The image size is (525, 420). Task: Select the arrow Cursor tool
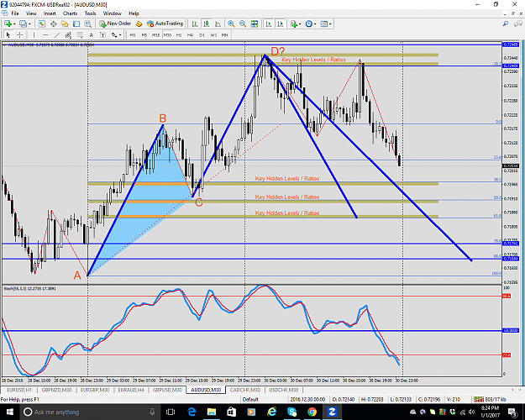tap(8, 34)
